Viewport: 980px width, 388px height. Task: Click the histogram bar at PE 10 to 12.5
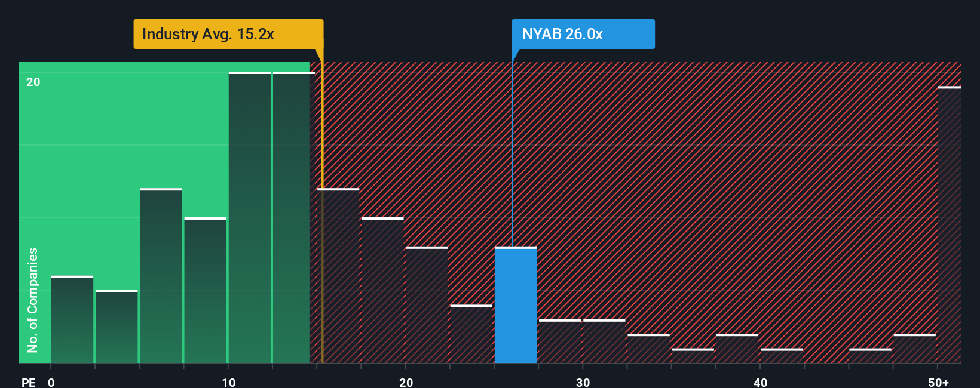pos(250,218)
